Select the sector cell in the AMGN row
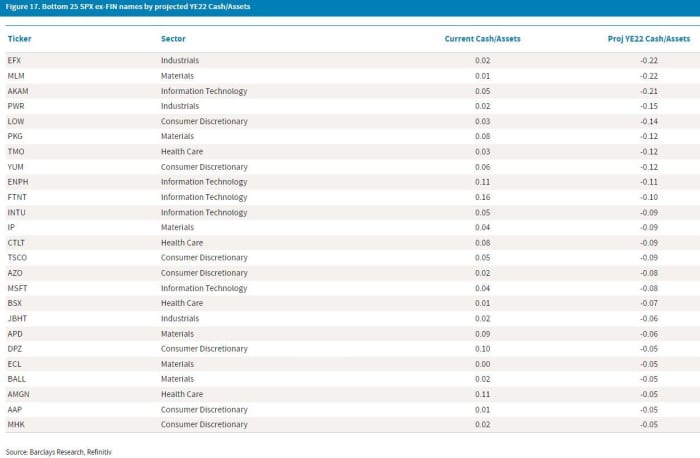The width and height of the screenshot is (700, 458). pyautogui.click(x=182, y=395)
